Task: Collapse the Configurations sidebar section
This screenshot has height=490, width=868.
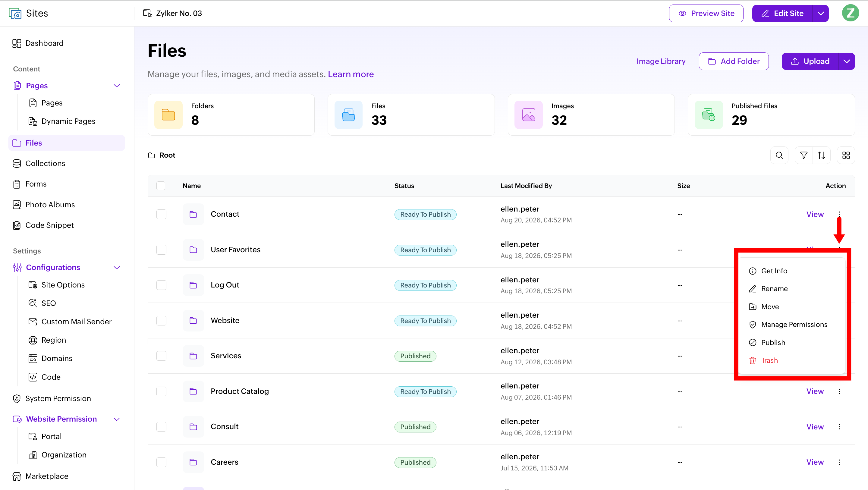Action: coord(117,268)
